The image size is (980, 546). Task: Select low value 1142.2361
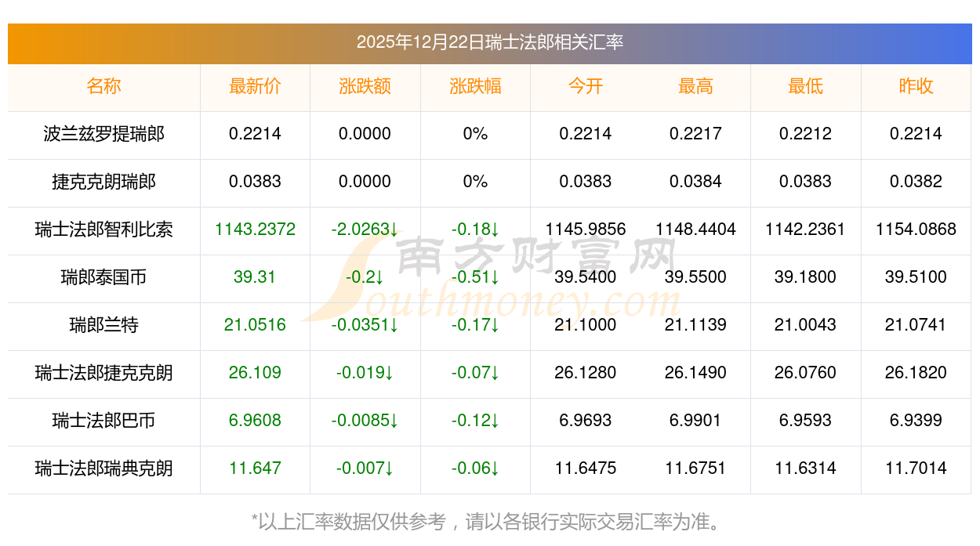coord(806,230)
